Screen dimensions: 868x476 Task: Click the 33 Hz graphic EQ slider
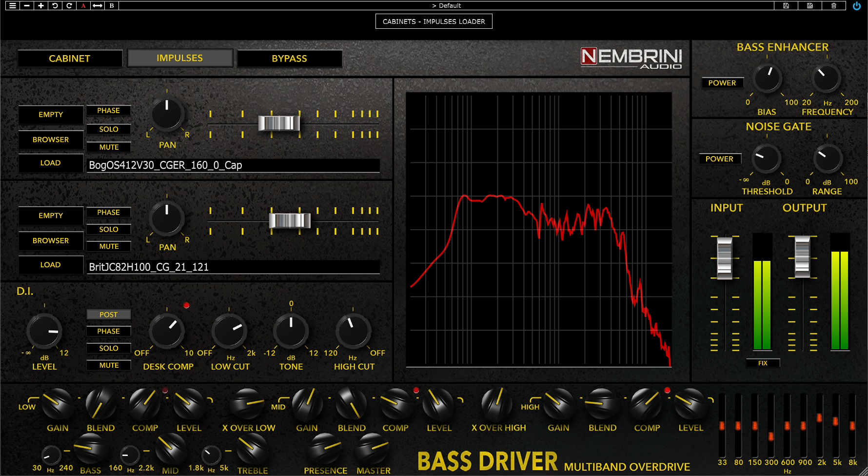point(722,426)
